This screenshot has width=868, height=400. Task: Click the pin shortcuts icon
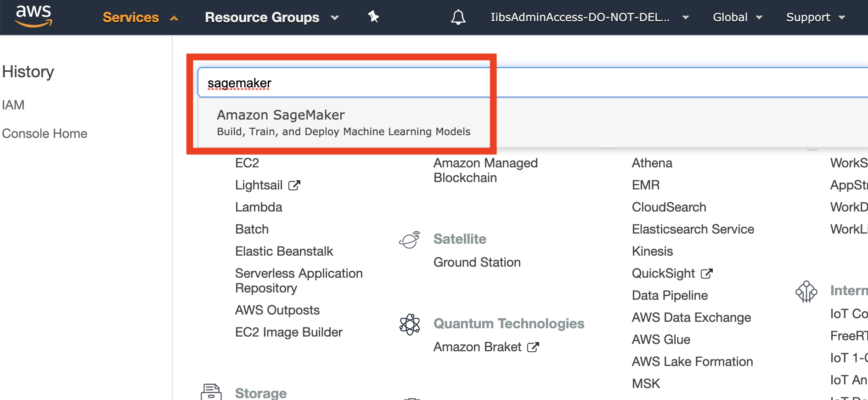coord(373,17)
